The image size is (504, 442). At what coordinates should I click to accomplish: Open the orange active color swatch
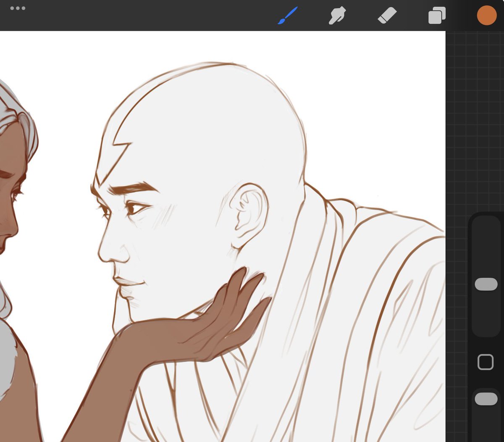(487, 16)
